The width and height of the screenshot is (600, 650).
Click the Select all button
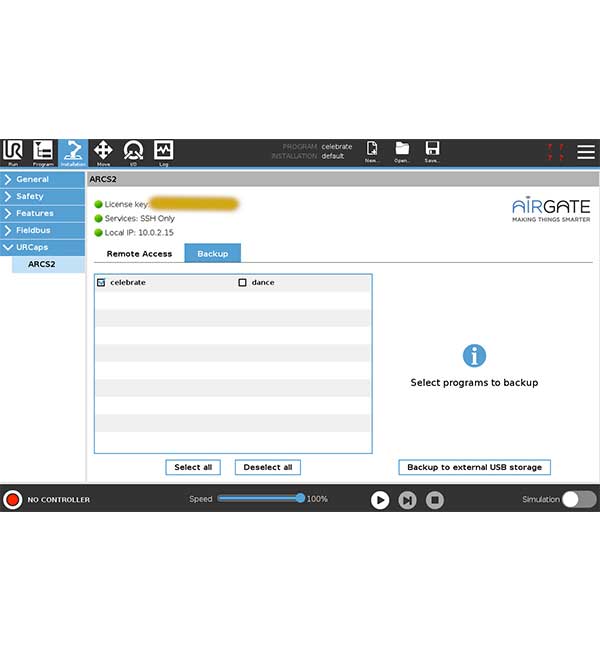click(193, 467)
